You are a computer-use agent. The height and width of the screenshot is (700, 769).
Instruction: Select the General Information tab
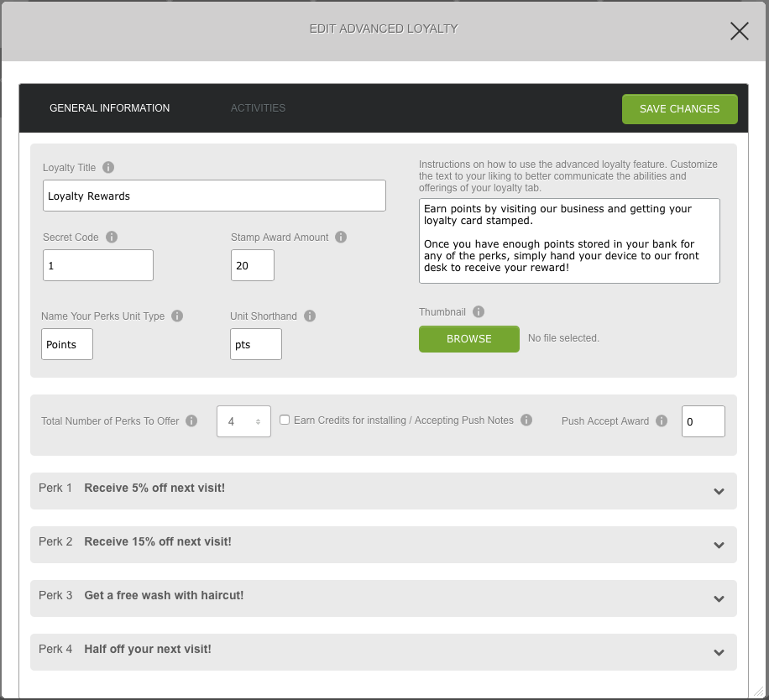coord(109,108)
